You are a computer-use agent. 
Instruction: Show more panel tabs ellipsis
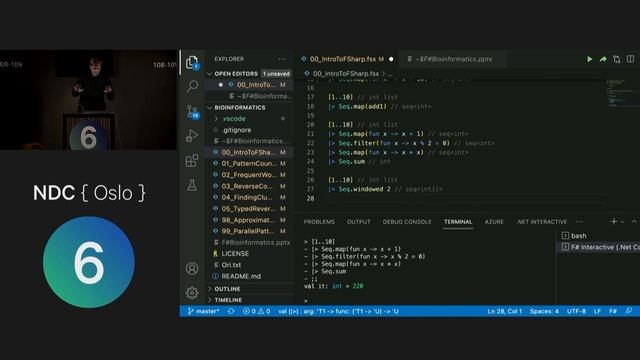point(580,222)
